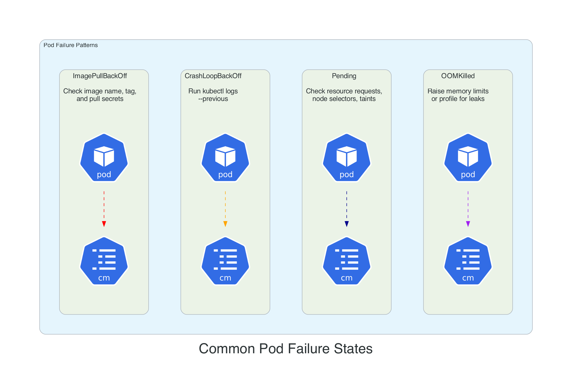Click the text 'Check resource requests, node selectors, taints'

[x=344, y=95]
